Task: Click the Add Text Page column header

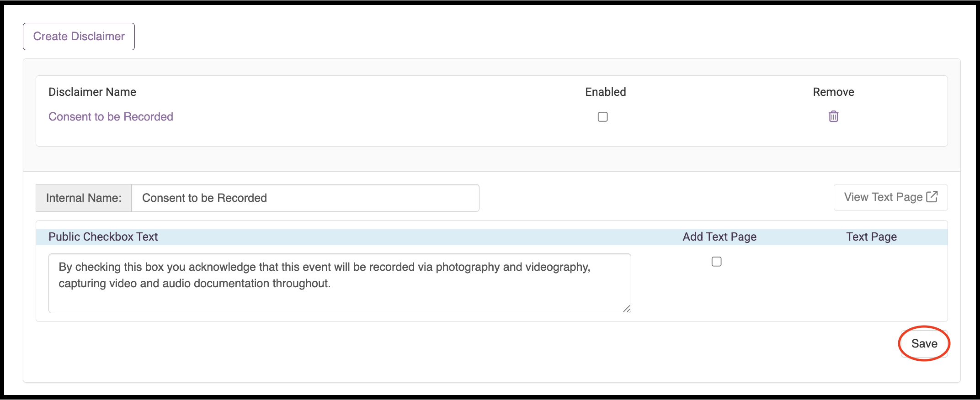Action: click(x=719, y=237)
